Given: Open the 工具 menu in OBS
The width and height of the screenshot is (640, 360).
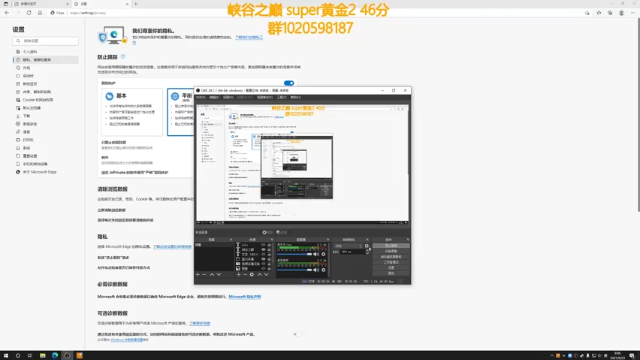Looking at the screenshot, I should 282,97.
